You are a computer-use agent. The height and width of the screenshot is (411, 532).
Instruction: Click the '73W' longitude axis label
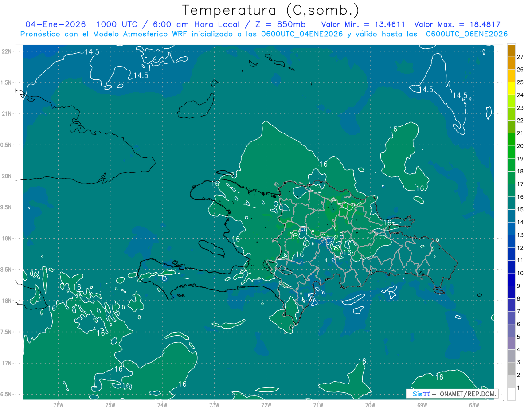[x=214, y=405]
